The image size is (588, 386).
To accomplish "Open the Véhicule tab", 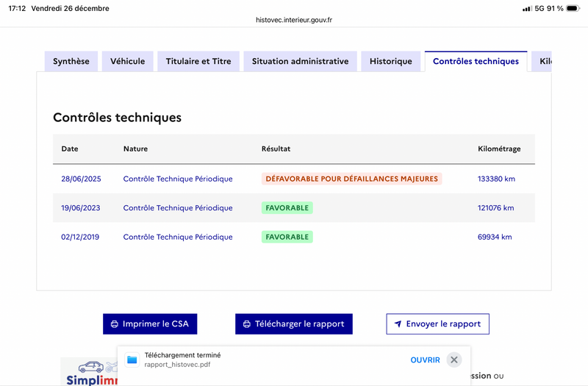I will tap(128, 62).
